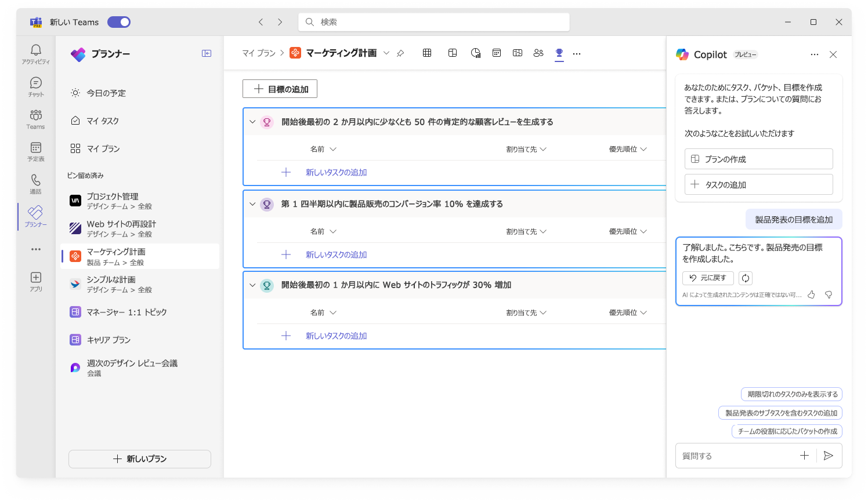The image size is (868, 502).
Task: Select the goals trophy view icon
Action: pyautogui.click(x=559, y=53)
